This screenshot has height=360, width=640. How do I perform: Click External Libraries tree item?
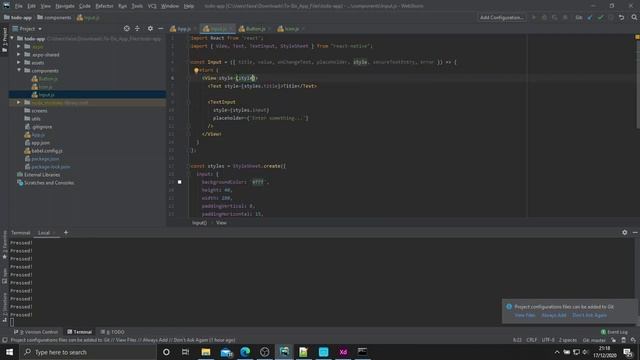point(42,175)
